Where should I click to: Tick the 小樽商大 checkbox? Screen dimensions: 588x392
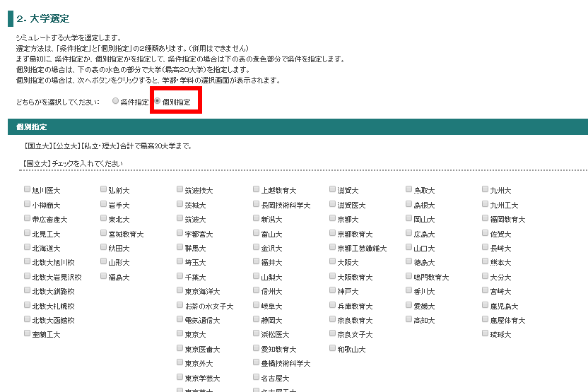click(27, 204)
